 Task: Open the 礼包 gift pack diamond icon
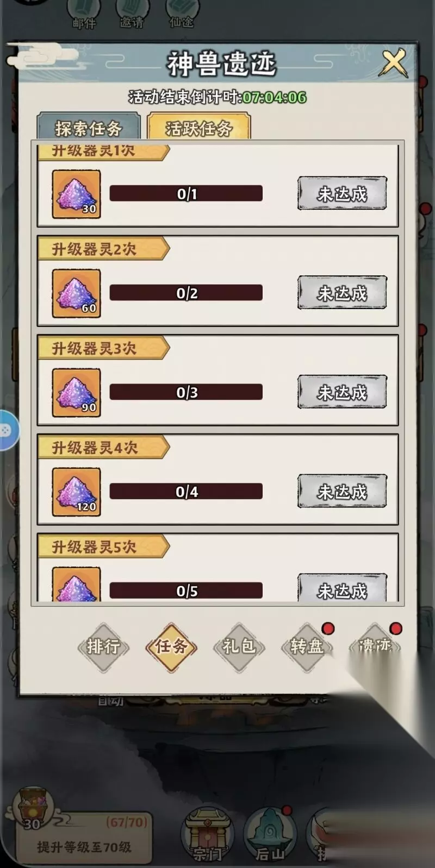coord(239,646)
